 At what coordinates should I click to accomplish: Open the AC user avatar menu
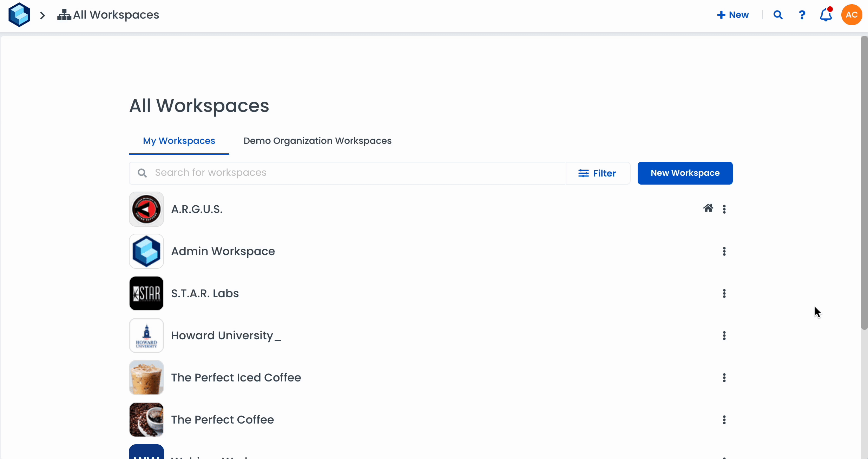[851, 15]
